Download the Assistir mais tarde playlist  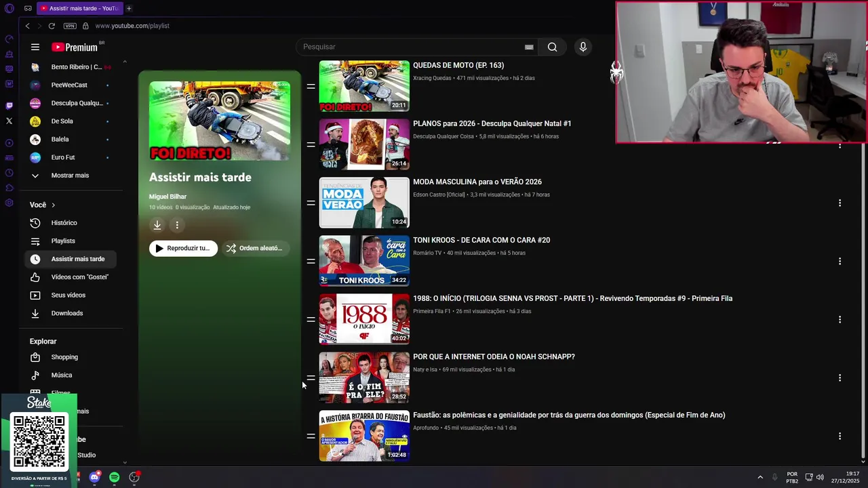(157, 225)
